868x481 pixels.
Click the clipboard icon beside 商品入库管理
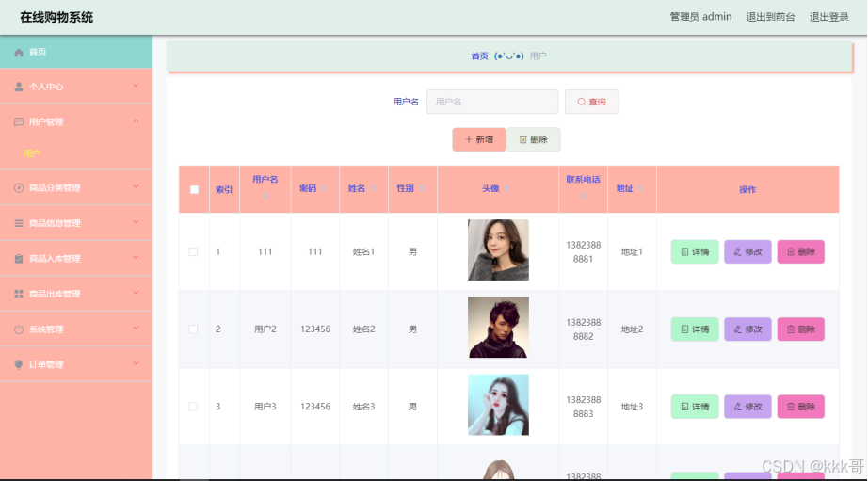point(19,259)
